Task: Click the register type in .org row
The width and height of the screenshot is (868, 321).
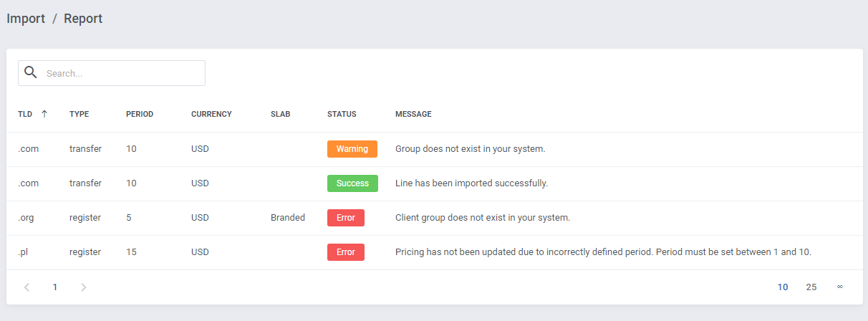Action: point(85,218)
